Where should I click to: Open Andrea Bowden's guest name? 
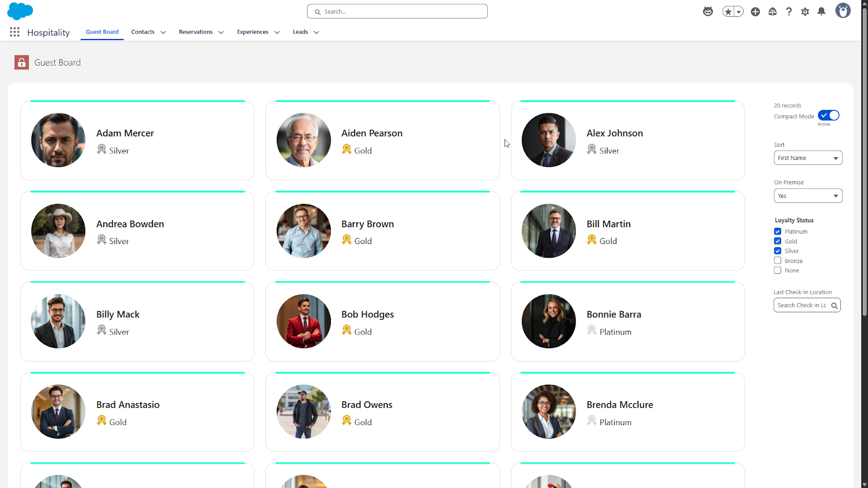tap(130, 224)
